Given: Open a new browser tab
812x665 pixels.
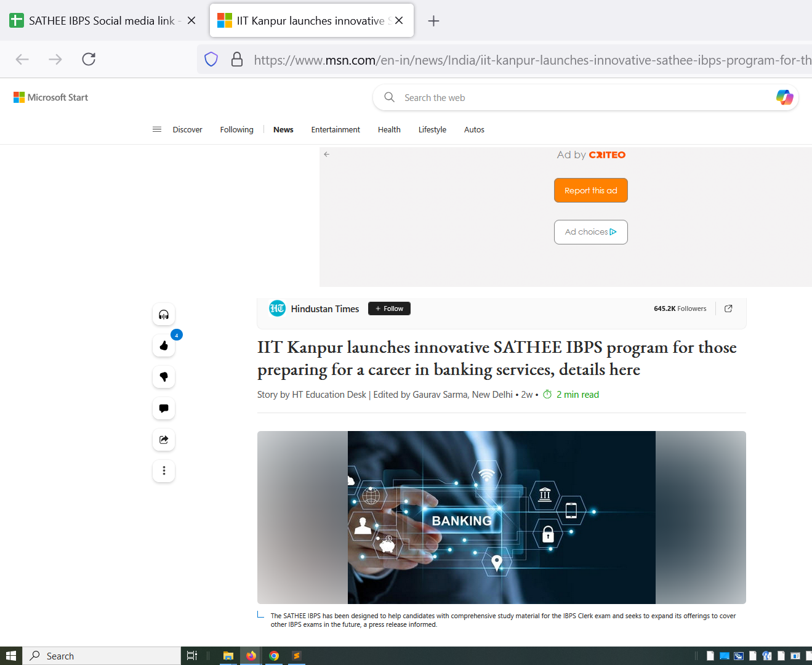Looking at the screenshot, I should point(433,21).
